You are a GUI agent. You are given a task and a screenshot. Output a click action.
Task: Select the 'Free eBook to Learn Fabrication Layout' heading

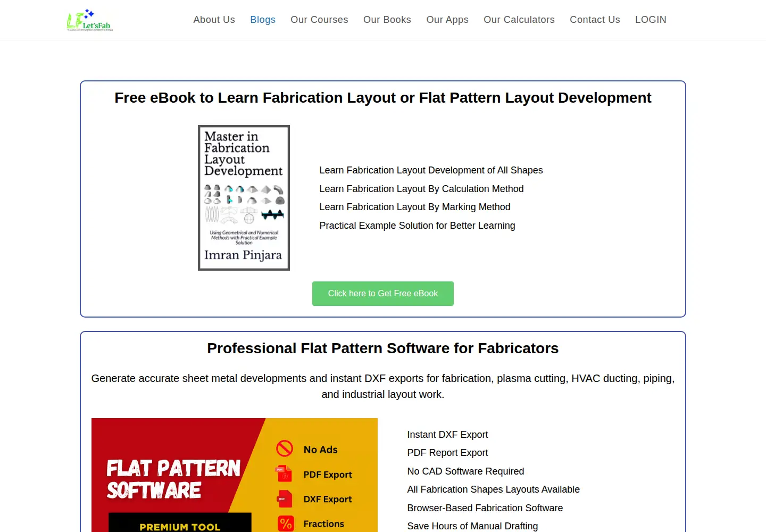383,98
